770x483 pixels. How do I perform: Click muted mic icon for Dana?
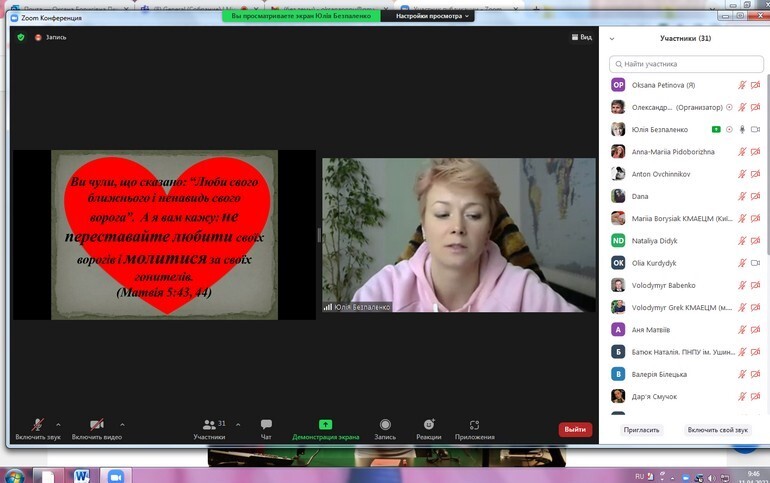[742, 196]
